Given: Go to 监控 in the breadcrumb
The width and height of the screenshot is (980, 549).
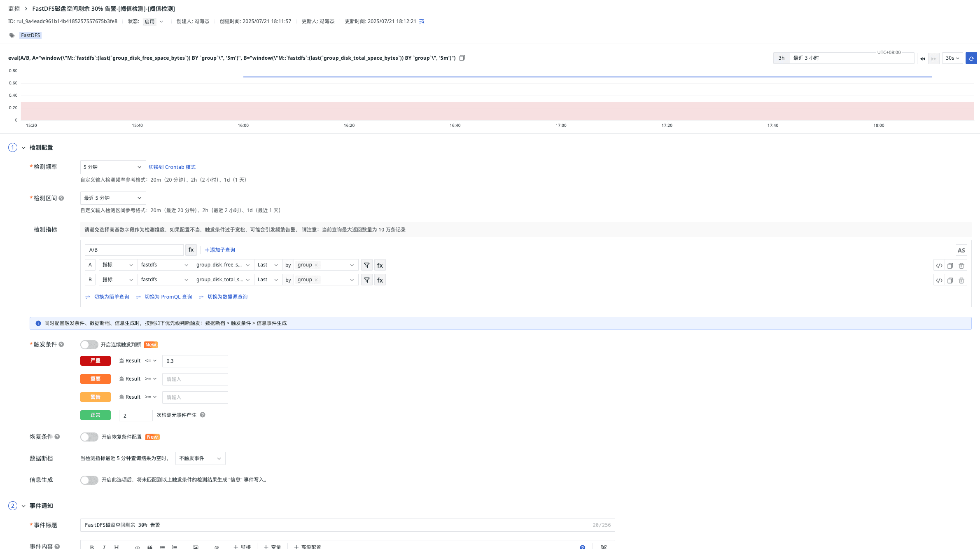Looking at the screenshot, I should [14, 9].
